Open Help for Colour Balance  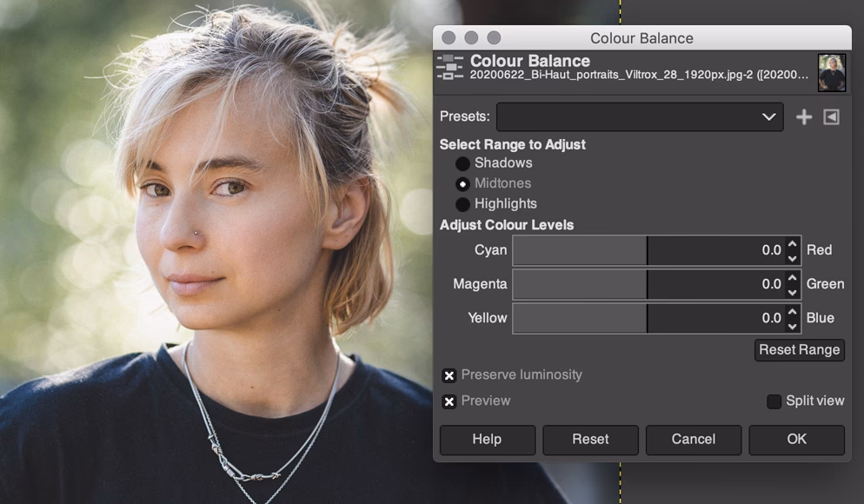[x=487, y=440]
